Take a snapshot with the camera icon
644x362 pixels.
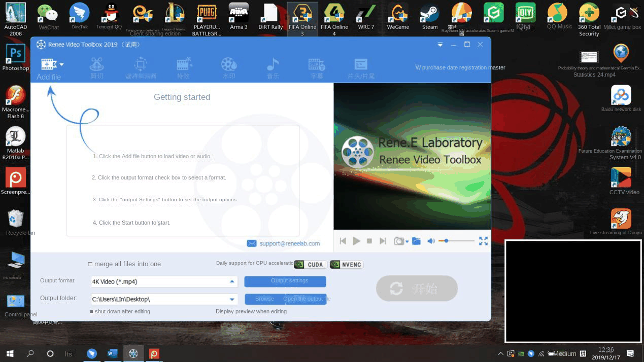pos(399,241)
